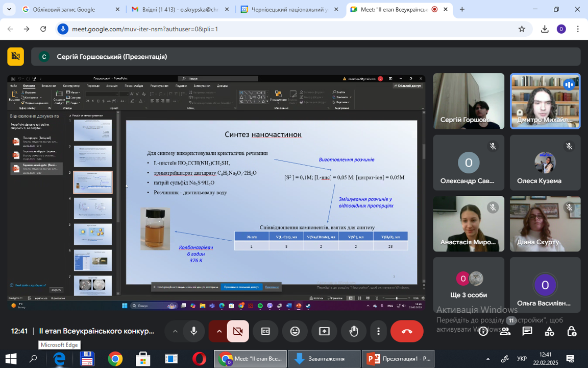Click the Ще 3 особи participants tile
The width and height of the screenshot is (588, 368).
[469, 285]
